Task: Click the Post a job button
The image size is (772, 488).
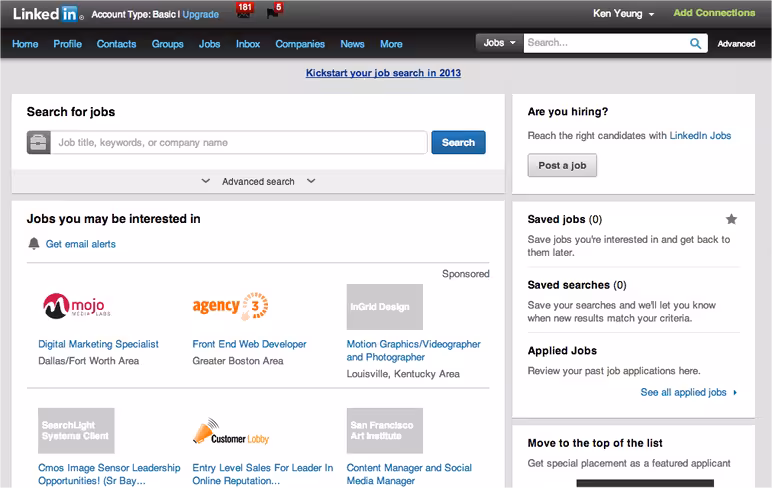Action: (x=562, y=165)
